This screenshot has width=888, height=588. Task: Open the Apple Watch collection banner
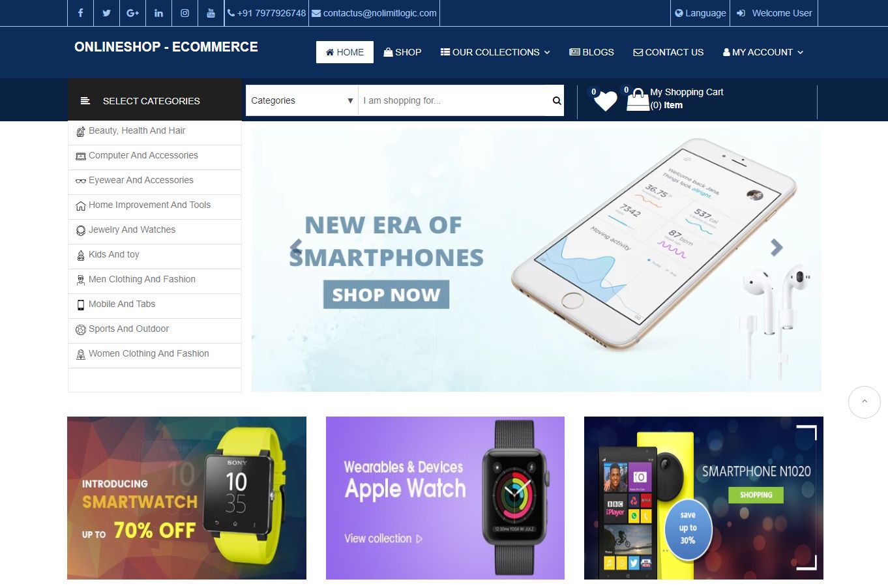(445, 498)
